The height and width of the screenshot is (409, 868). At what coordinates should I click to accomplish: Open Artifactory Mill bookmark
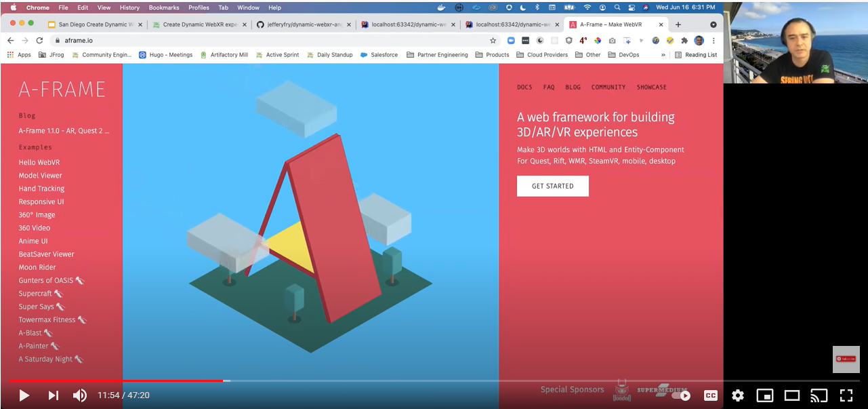click(x=224, y=55)
